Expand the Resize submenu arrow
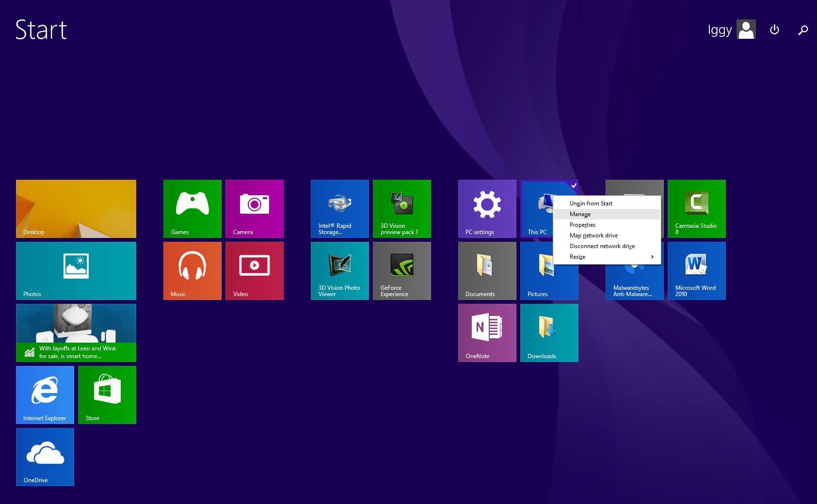 [652, 257]
